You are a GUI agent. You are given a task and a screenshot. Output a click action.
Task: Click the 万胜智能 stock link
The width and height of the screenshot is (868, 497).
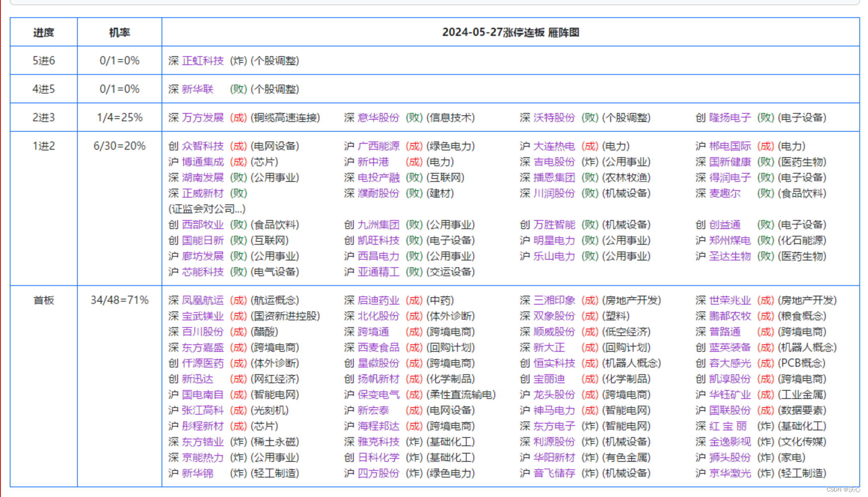click(554, 225)
